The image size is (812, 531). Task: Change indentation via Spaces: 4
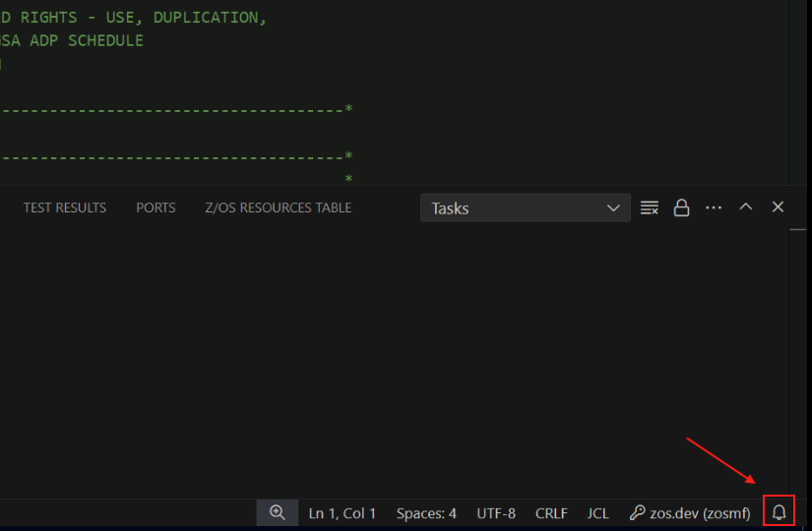click(426, 513)
